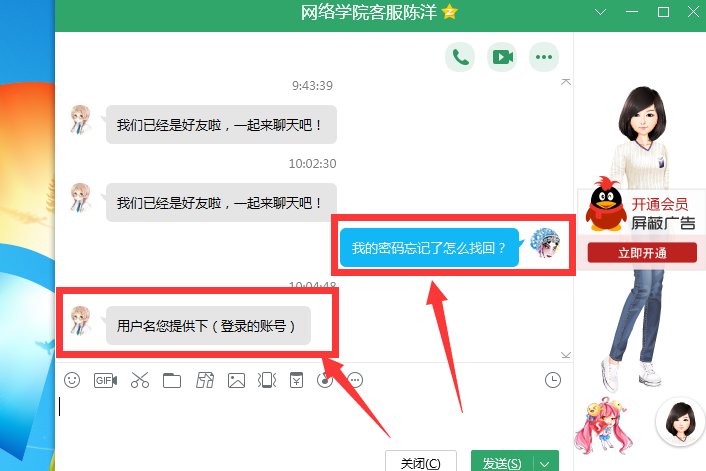Click contact avatar beside 用户名您提供下 message
706x471 pixels.
pyautogui.click(x=81, y=321)
